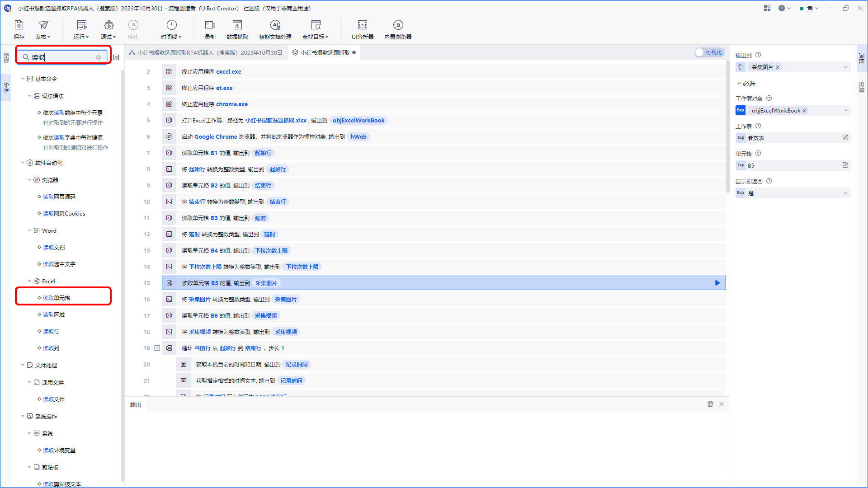This screenshot has height=488, width=868.
Task: Toggle the Exp mode button for 工作簿对象
Action: tap(741, 110)
